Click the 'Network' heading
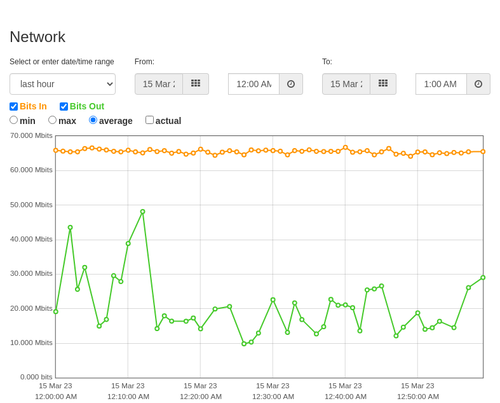The height and width of the screenshot is (403, 500). click(37, 37)
